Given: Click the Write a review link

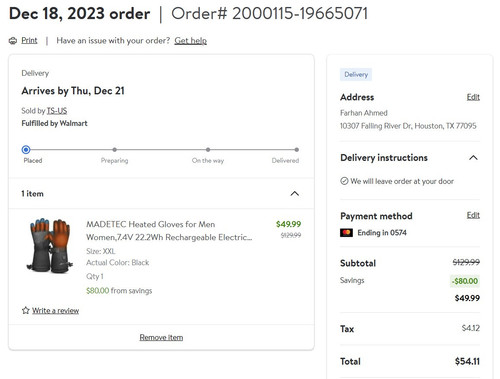Looking at the screenshot, I should tap(56, 311).
